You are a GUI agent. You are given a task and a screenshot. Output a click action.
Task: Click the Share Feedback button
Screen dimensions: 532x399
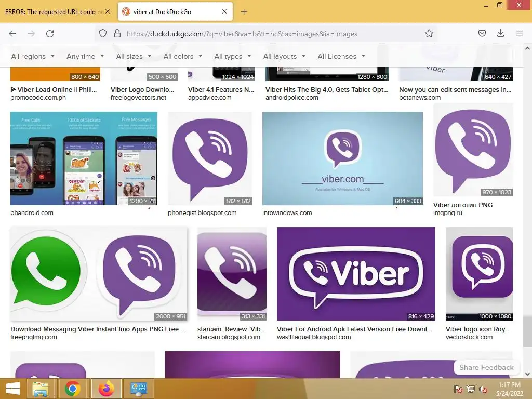coord(486,367)
